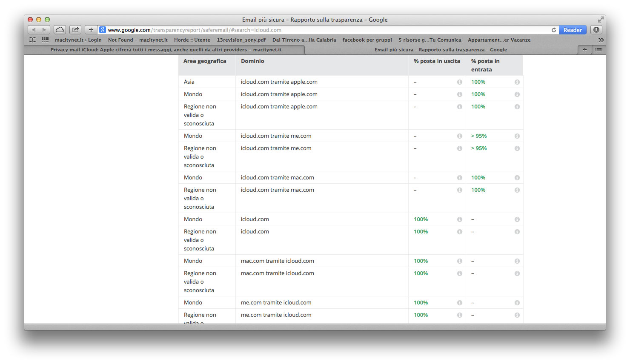Viewport: 630px width, 364px height.
Task: Click the info icon beside Asia's 100% inbound
Action: [517, 82]
